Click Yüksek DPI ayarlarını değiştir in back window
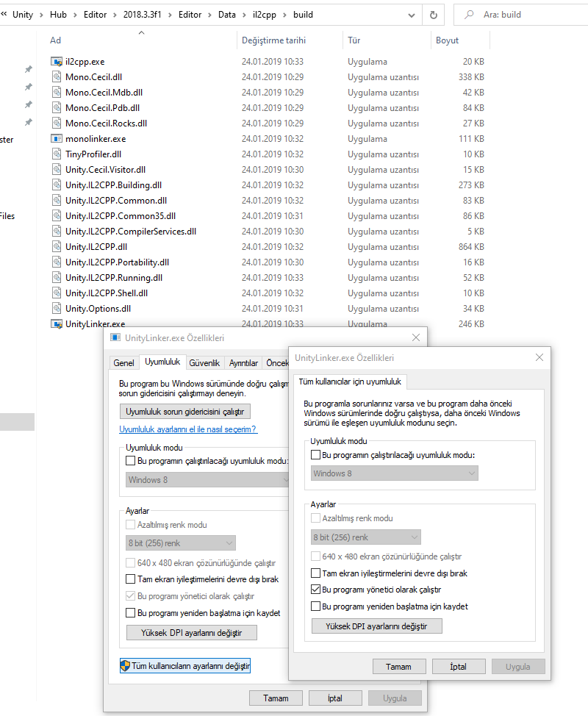 (192, 633)
